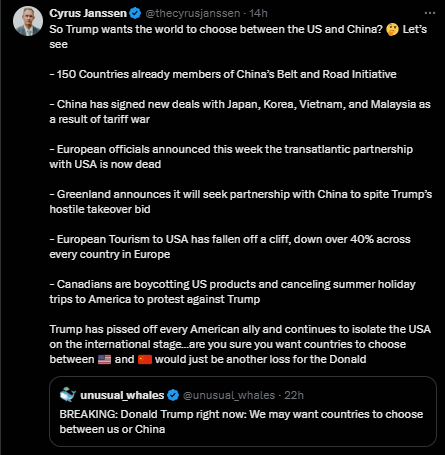Click the unusual_whales whale avatar
Viewport: 445px width, 455px height.
(x=68, y=395)
